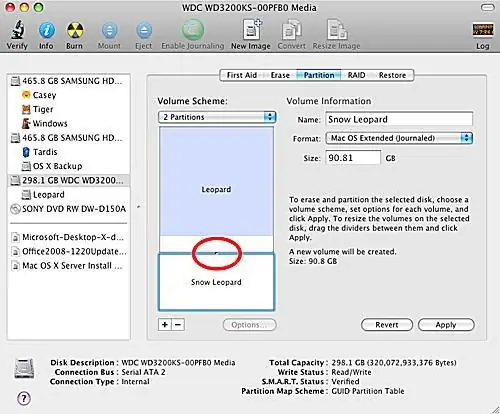Switch to the Partition tab
Viewport: 500px width, 414px height.
tap(319, 75)
